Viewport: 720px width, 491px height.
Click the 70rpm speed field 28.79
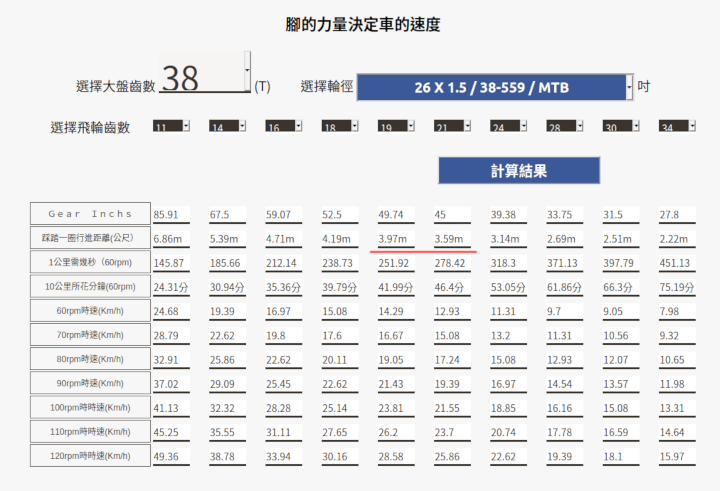171,336
